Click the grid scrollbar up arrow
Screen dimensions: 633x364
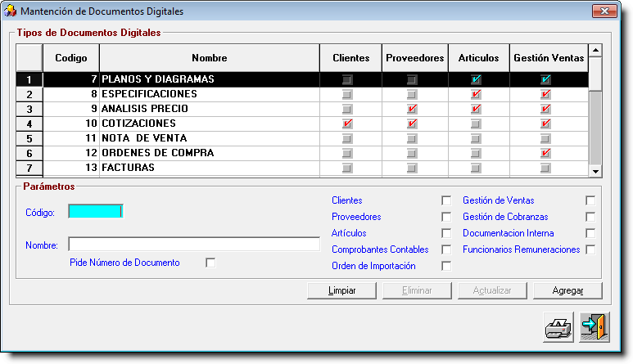coord(595,51)
